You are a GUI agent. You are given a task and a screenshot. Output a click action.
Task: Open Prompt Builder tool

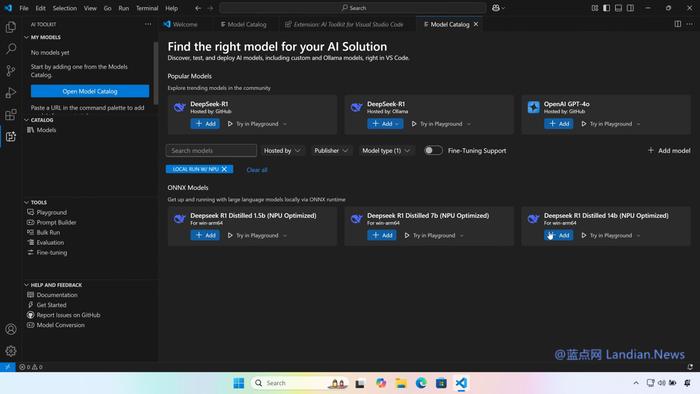[56, 222]
